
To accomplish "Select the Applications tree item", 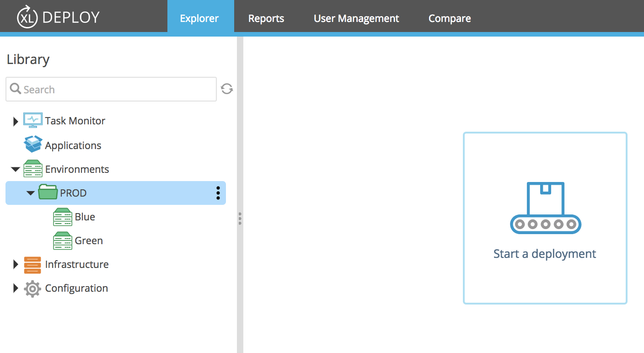I will point(73,145).
